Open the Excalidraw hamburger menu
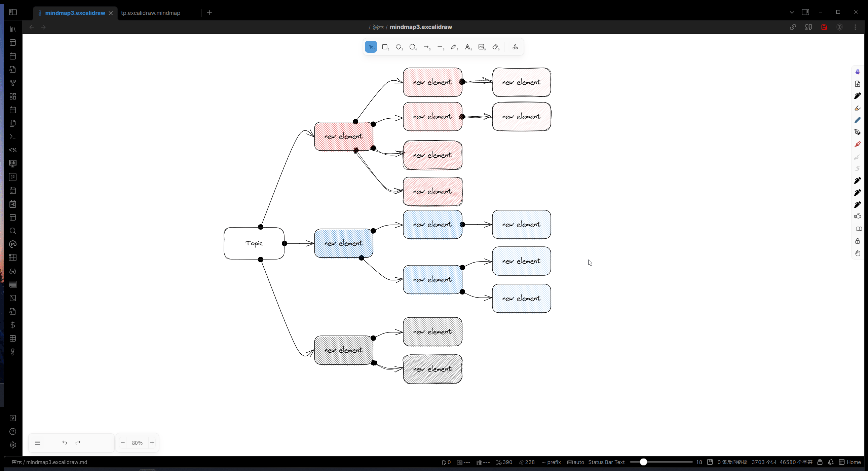Viewport: 868px width, 471px height. tap(38, 443)
